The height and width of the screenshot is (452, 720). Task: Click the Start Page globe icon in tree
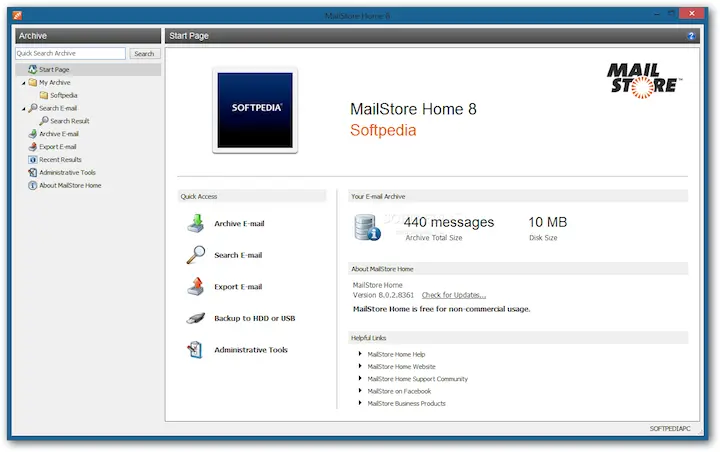coord(32,69)
